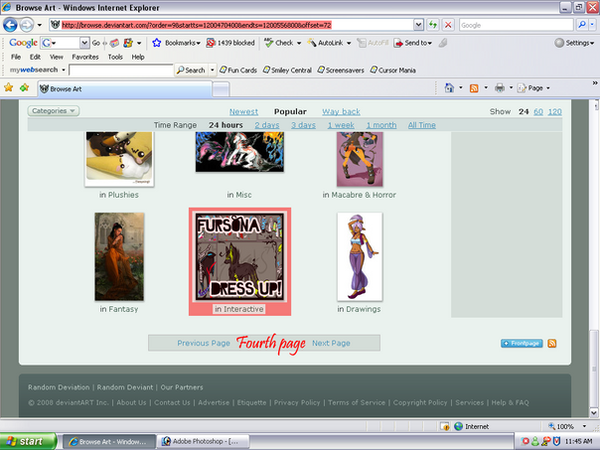Open the Categories dropdown

click(x=54, y=111)
